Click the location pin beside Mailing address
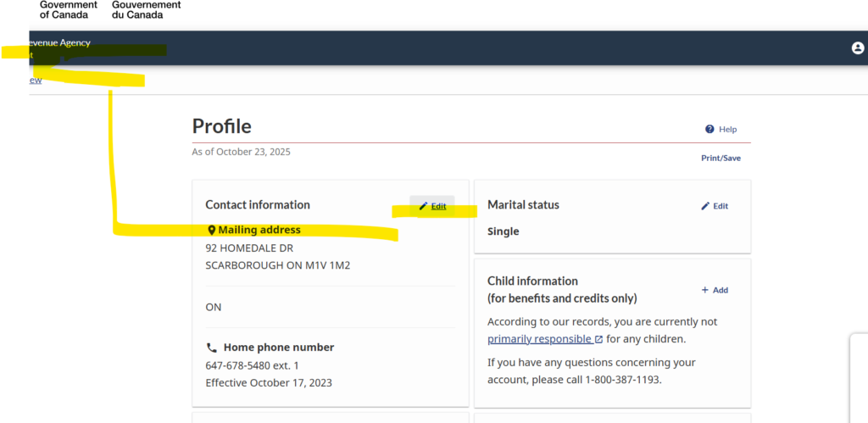 (x=211, y=230)
